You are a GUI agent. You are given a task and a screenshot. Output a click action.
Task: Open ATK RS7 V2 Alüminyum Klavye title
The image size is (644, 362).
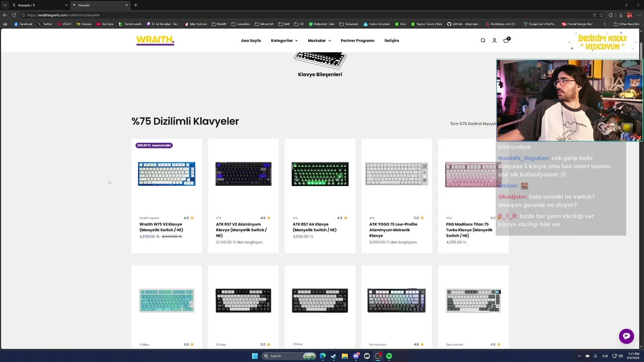pos(242,230)
